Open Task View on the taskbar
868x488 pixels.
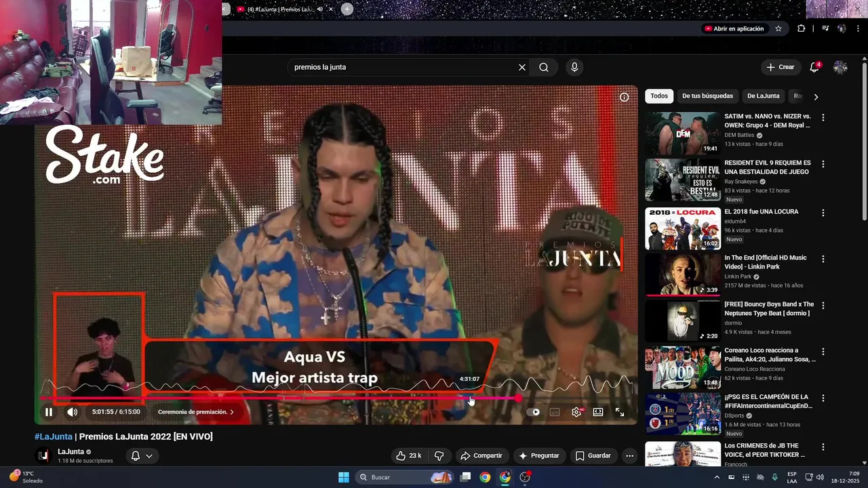point(465,477)
